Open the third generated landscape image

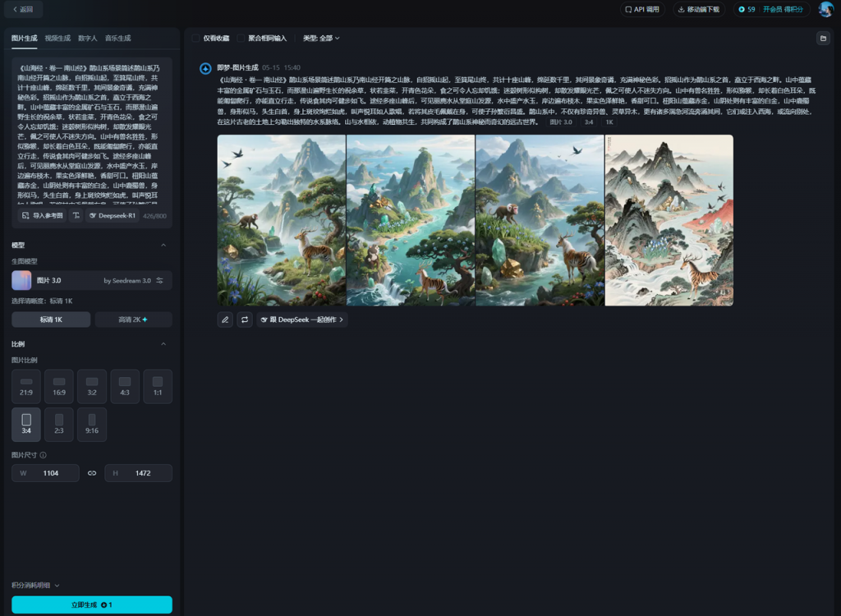(540, 220)
